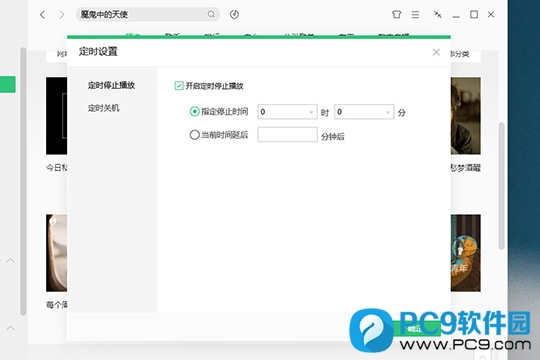
Task: Open the minute (分) dropdown
Action: (x=364, y=112)
